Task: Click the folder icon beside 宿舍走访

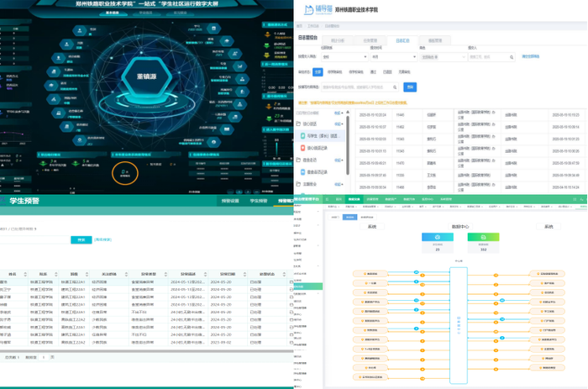Action: click(x=299, y=159)
